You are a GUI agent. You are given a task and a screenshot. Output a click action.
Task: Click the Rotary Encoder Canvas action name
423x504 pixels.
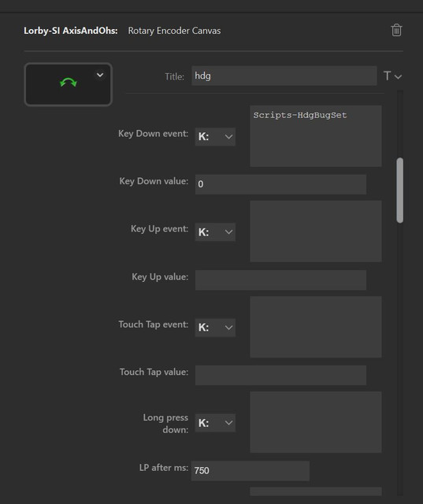tap(174, 31)
